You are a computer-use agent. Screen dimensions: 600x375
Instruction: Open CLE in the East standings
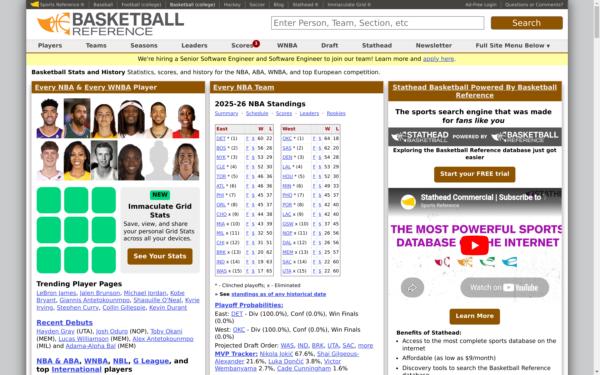tap(220, 167)
